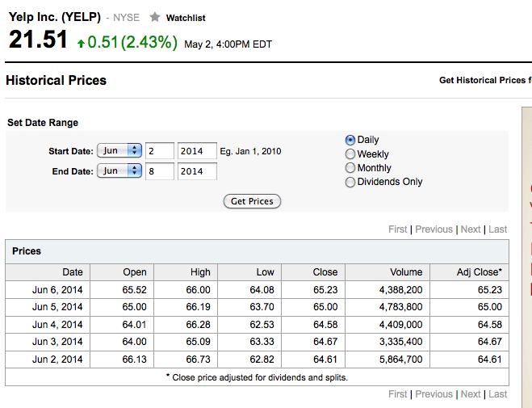
Task: Click the Date column header
Action: click(x=48, y=272)
